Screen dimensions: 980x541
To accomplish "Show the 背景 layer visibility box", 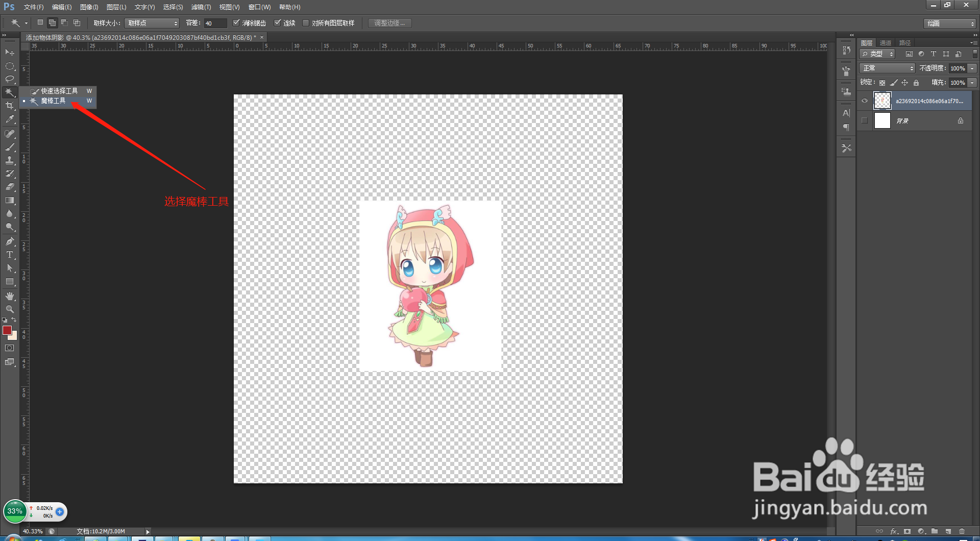I will pyautogui.click(x=865, y=120).
